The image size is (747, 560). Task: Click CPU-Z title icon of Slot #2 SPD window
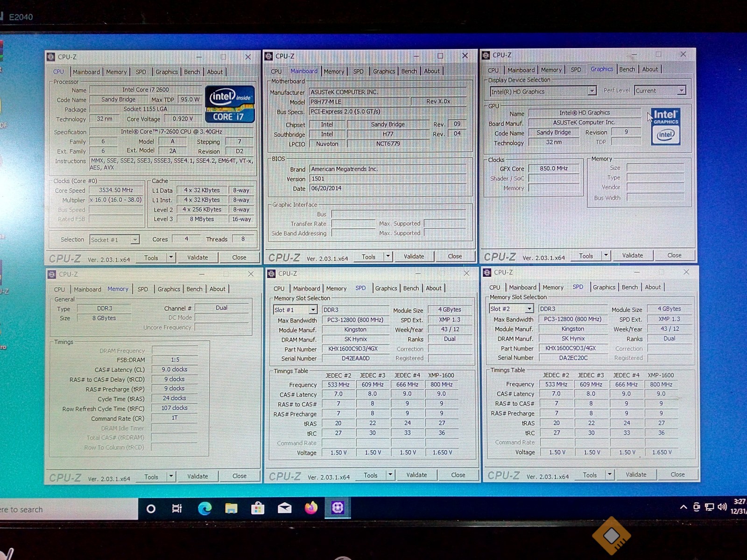[x=487, y=273]
